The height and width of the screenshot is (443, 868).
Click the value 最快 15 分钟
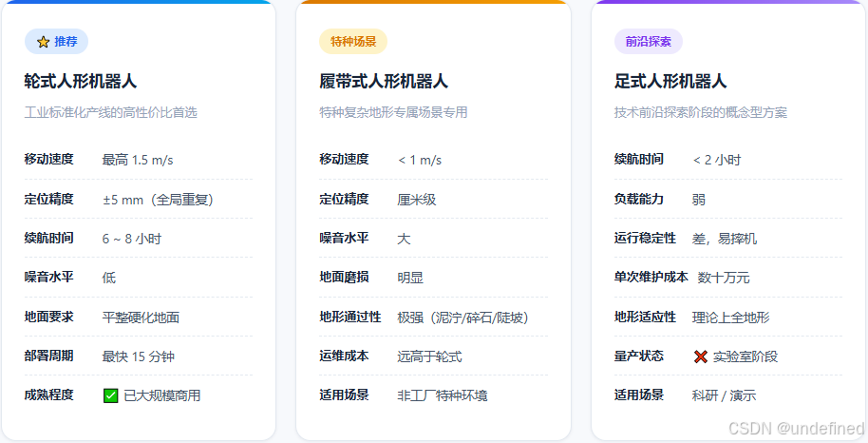(139, 356)
